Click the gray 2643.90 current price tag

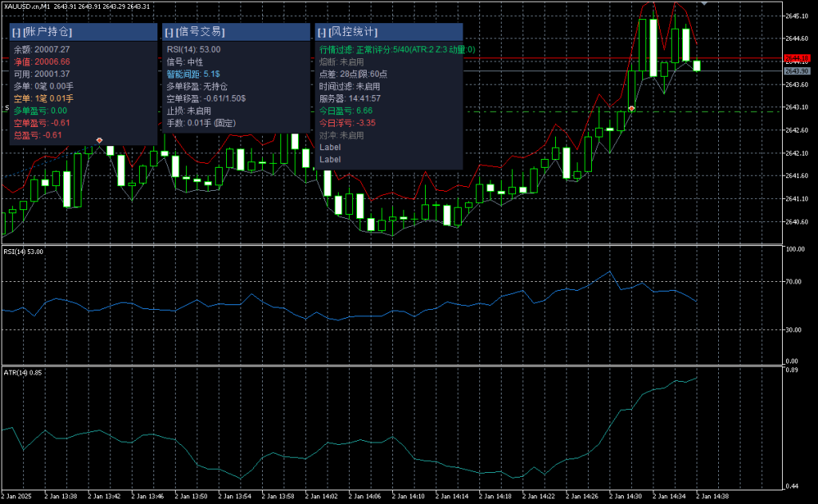(x=796, y=71)
